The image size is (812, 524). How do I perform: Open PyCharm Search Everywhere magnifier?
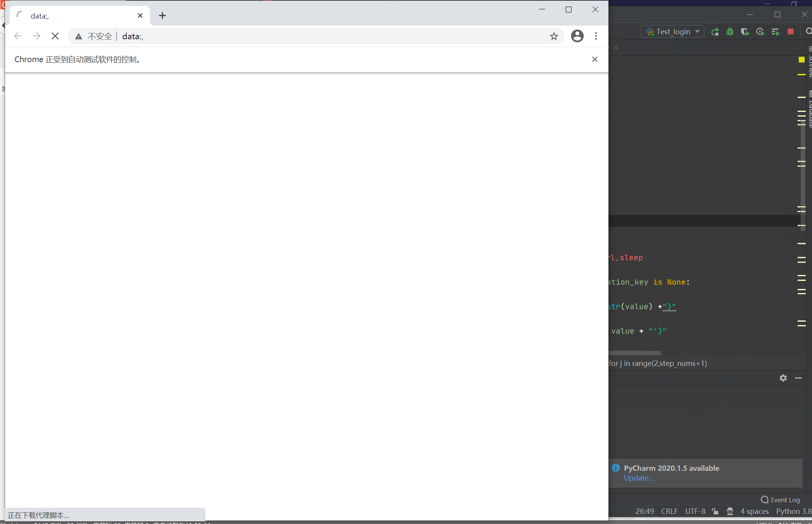809,31
